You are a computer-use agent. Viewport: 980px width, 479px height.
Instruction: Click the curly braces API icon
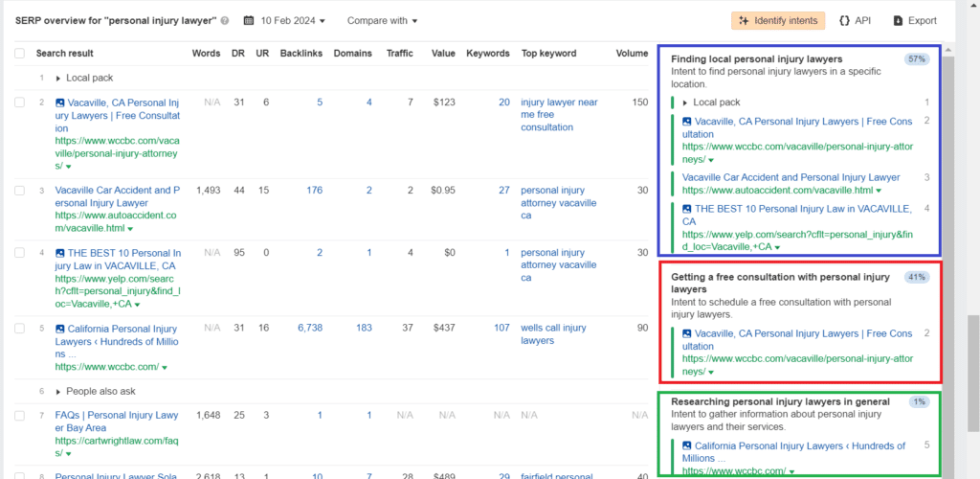[x=844, y=21]
